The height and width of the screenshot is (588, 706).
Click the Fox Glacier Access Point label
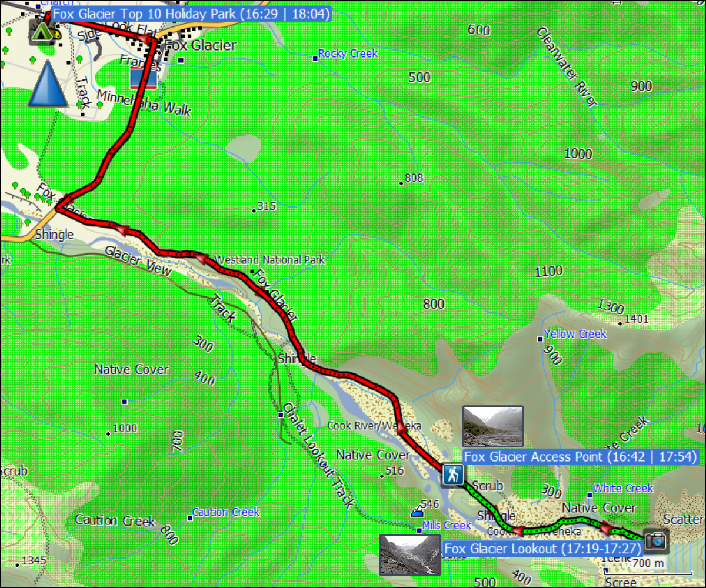coord(580,457)
